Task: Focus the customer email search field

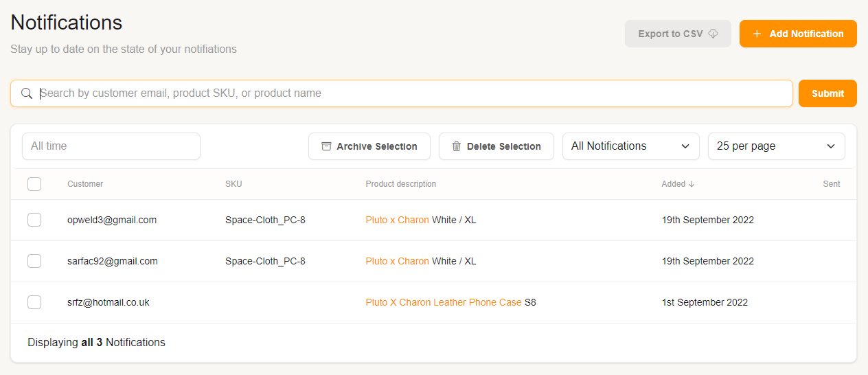Action: click(412, 93)
